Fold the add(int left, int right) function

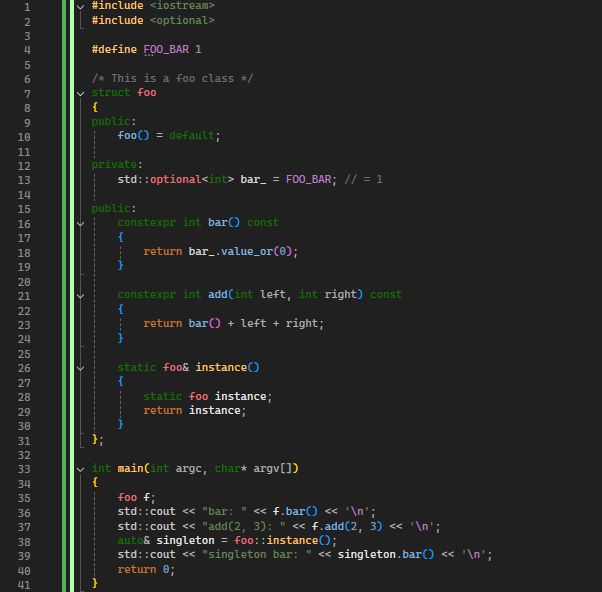point(81,295)
